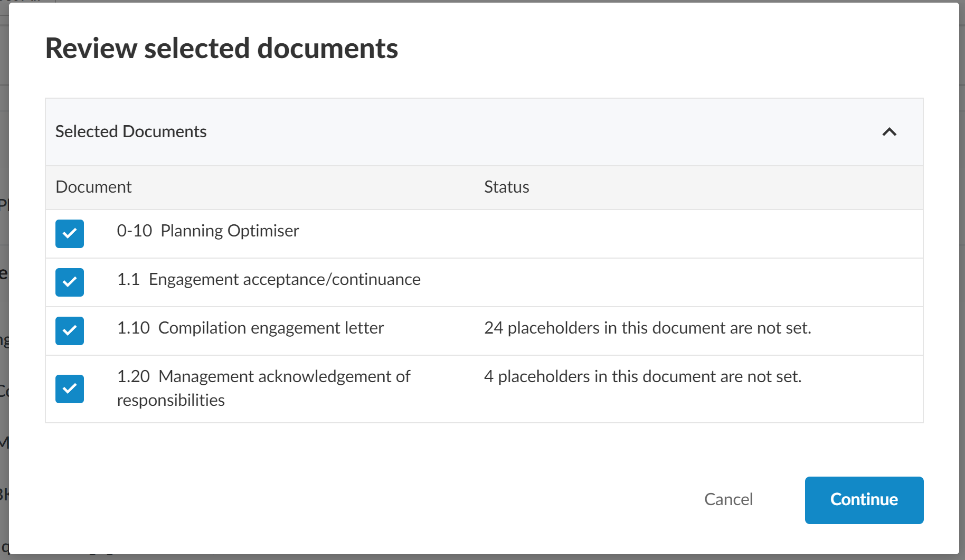965x560 pixels.
Task: Click the dimmed page area left of the dialog
Action: tap(4, 317)
